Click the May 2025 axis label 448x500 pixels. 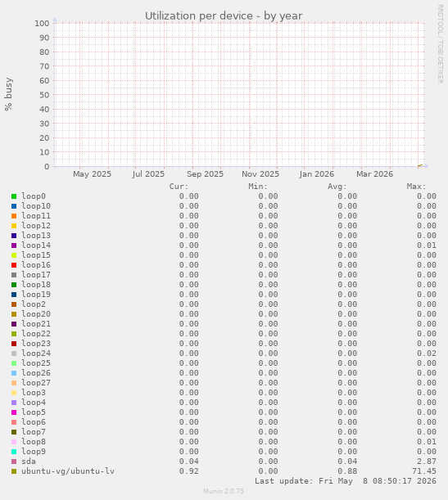click(92, 174)
